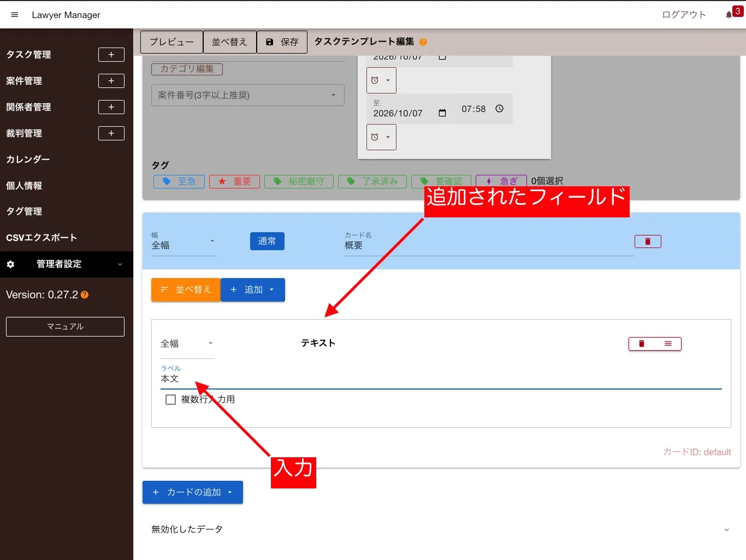Toggle the 複数行入力用 checkbox
The width and height of the screenshot is (746, 560).
[x=170, y=399]
